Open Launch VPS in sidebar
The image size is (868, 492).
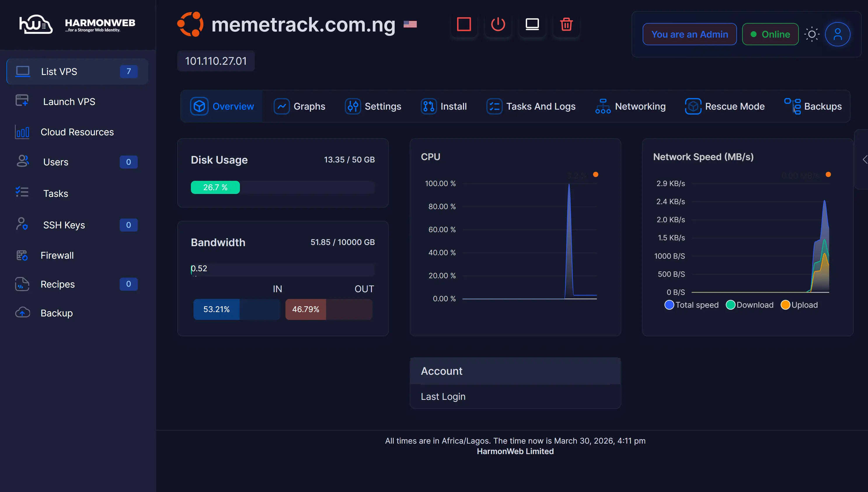pyautogui.click(x=69, y=102)
